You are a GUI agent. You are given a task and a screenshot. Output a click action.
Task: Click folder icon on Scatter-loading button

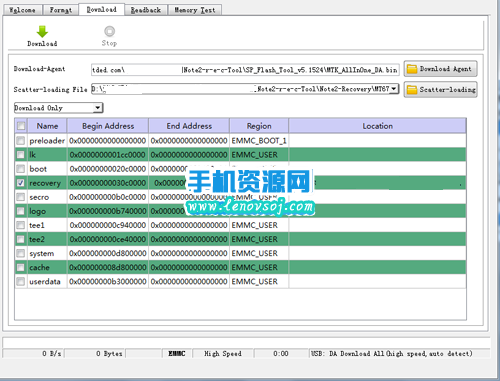pos(412,90)
